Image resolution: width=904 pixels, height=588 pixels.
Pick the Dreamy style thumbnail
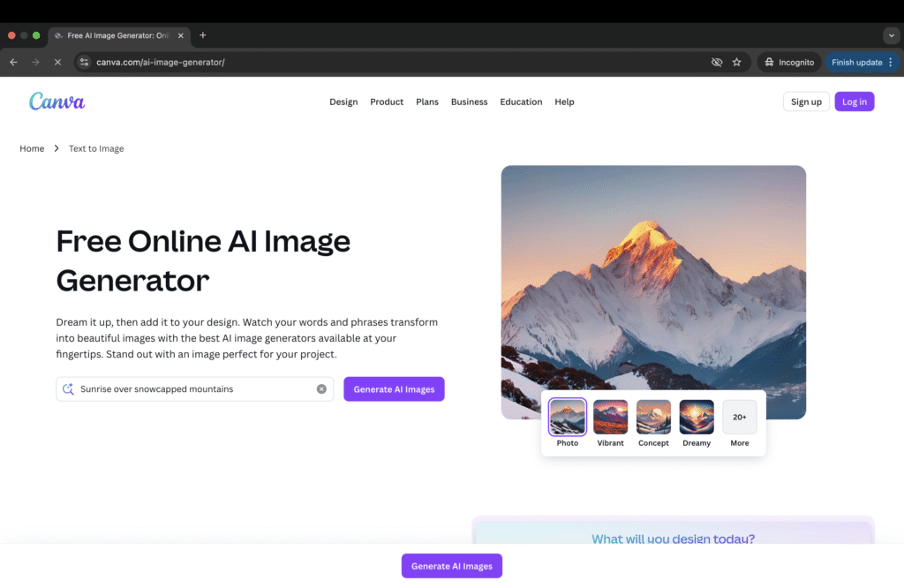[x=697, y=418]
